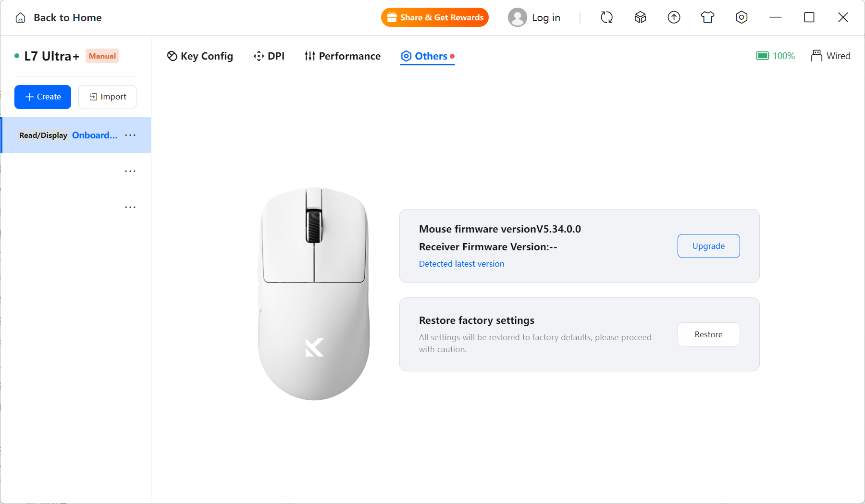The height and width of the screenshot is (504, 865).
Task: Open the 3D box package icon
Action: (x=640, y=18)
